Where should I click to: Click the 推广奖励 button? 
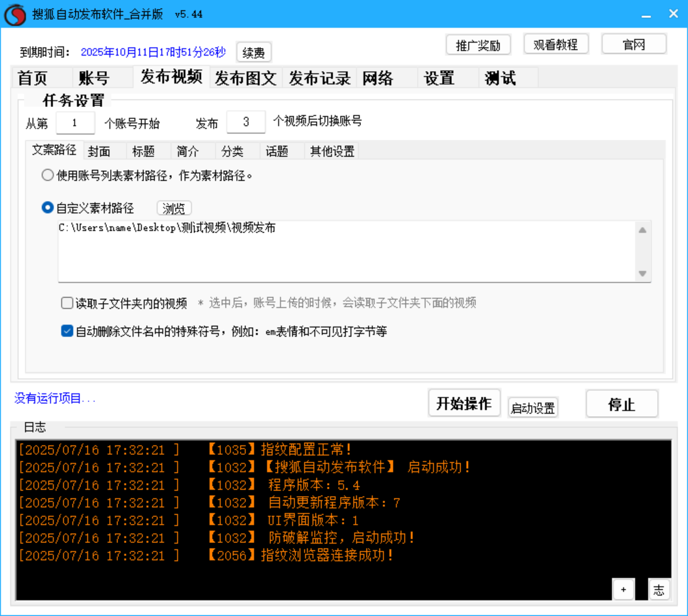tap(478, 45)
